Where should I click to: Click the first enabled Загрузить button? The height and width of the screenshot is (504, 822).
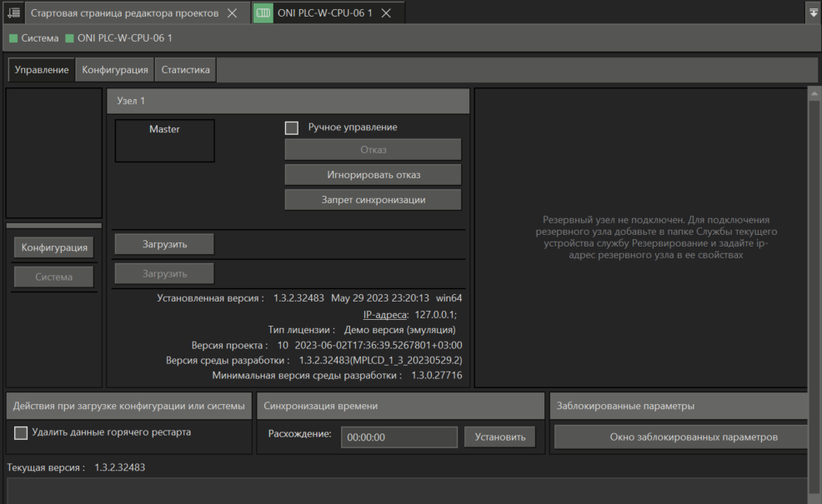[x=164, y=244]
